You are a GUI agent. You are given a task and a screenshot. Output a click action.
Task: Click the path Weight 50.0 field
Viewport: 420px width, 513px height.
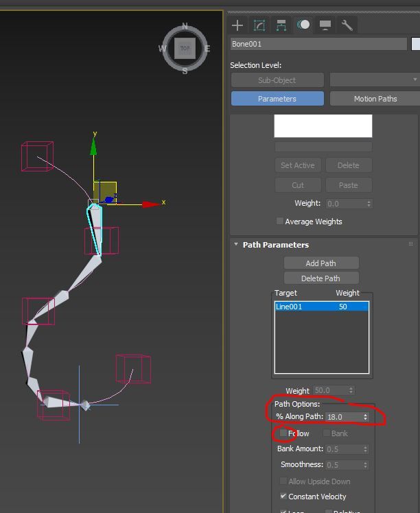[x=330, y=390]
